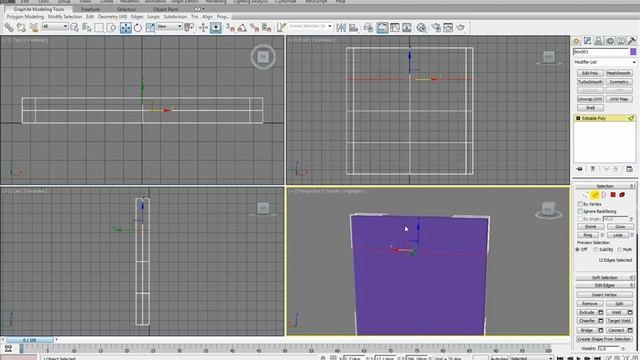Click the Insert Vertex button
This screenshot has width=640, height=360.
click(x=604, y=295)
